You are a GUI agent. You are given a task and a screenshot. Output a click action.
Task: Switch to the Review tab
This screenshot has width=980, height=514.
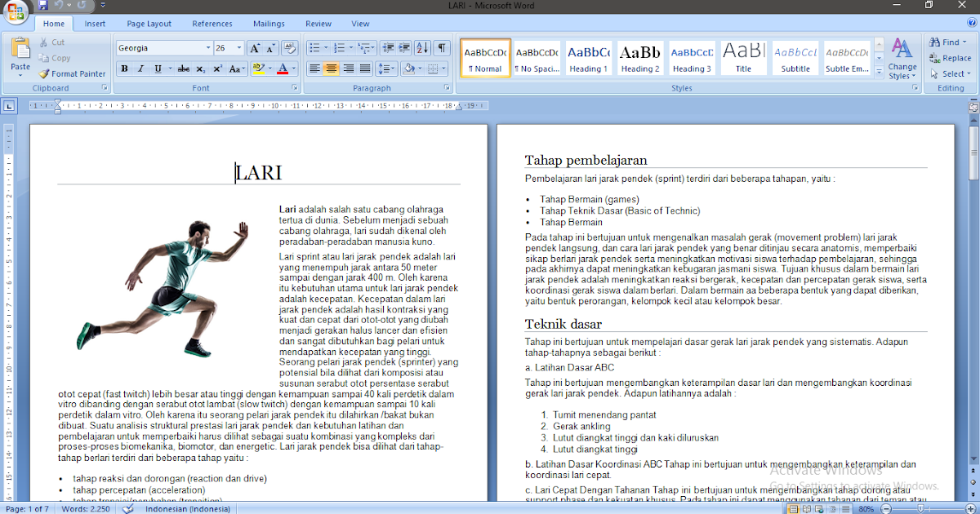[x=318, y=24]
